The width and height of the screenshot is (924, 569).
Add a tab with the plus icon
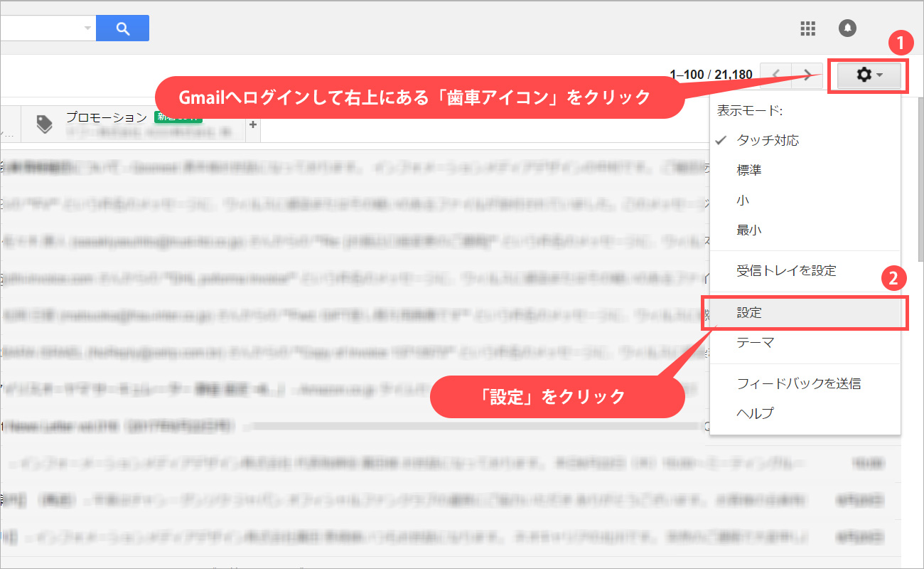point(252,124)
